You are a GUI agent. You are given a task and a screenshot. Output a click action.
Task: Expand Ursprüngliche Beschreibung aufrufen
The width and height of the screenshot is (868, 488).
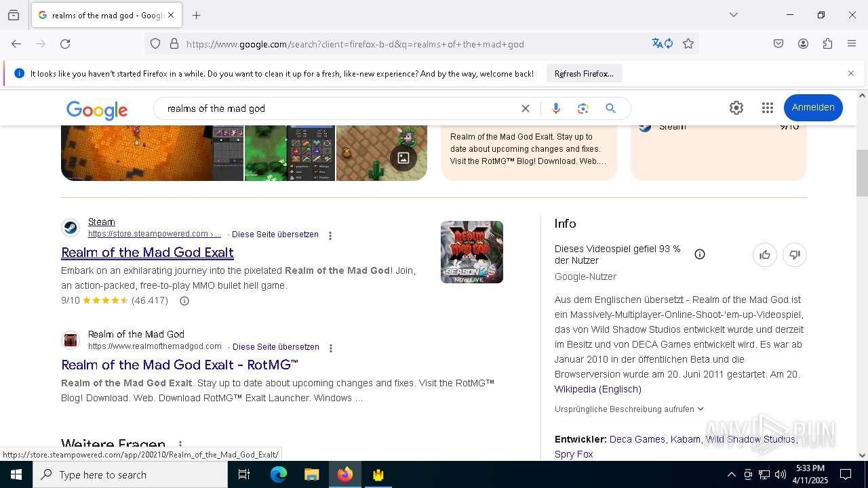click(x=629, y=409)
